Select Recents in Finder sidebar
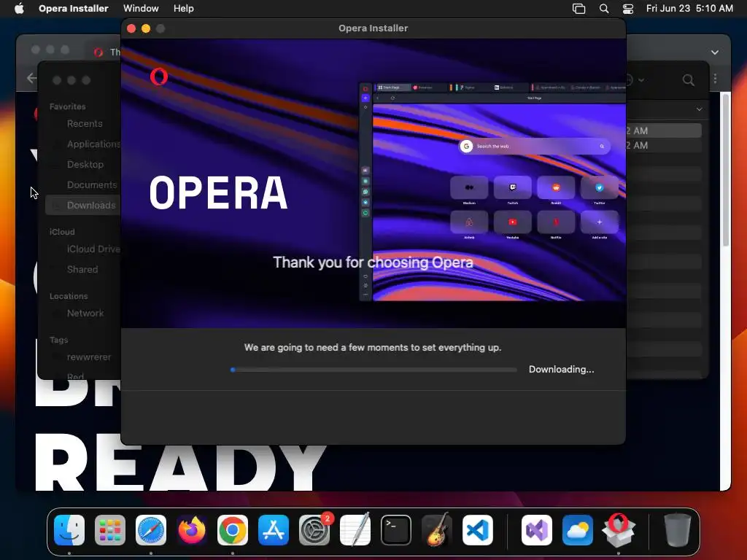This screenshot has height=560, width=747. coord(84,124)
